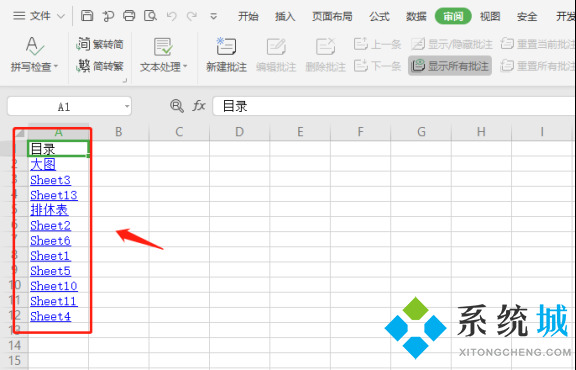The image size is (576, 370).
Task: Toggle 显示所有批注 button
Action: (x=450, y=66)
